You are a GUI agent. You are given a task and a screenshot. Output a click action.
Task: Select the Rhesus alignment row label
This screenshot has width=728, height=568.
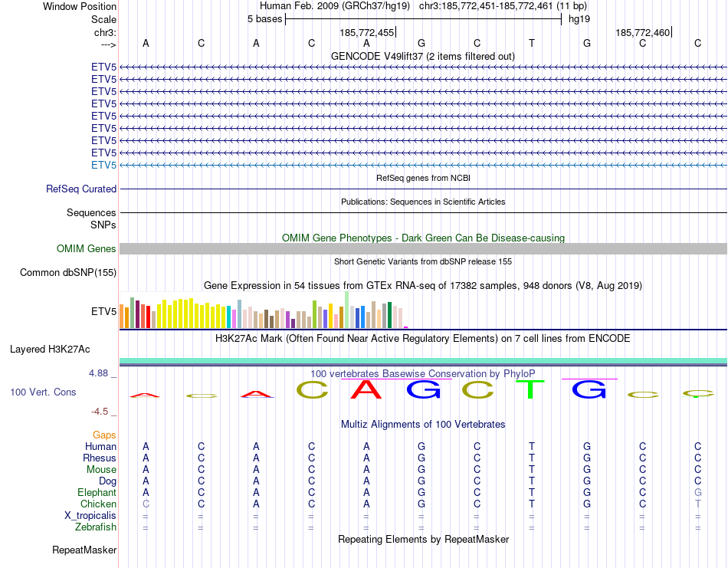100,458
